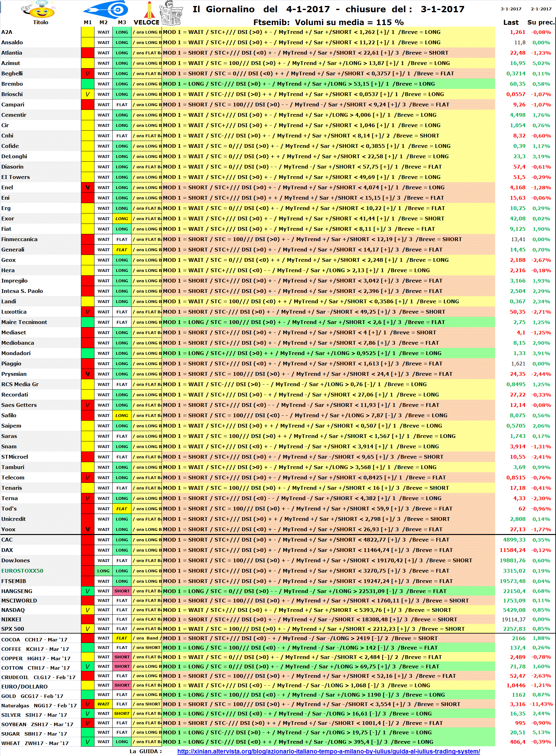Select the Last column header

click(511, 22)
